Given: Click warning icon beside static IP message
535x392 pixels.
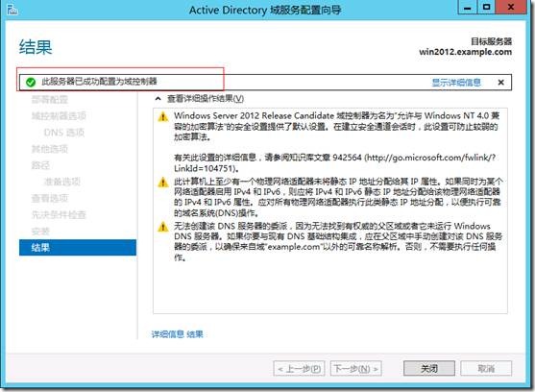Looking at the screenshot, I should 163,183.
